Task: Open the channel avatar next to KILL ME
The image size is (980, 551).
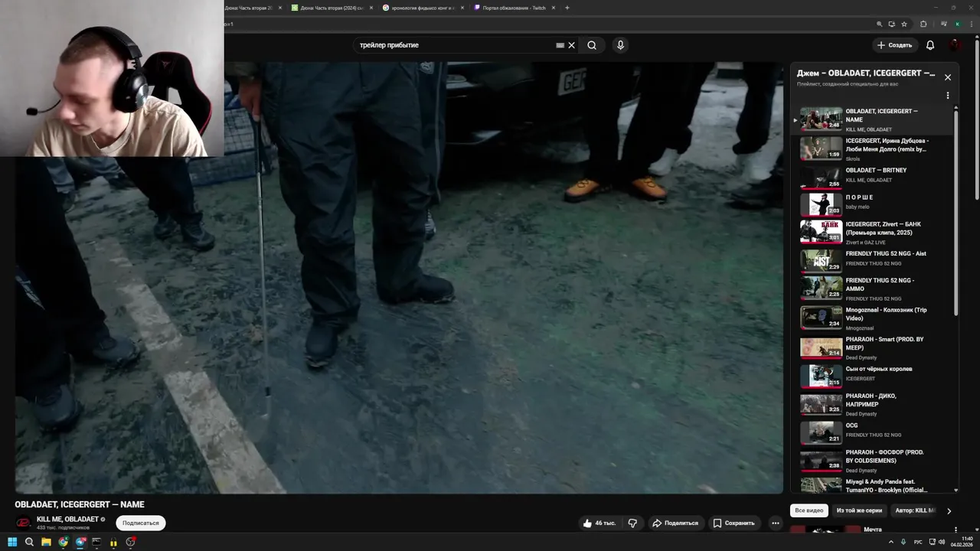Action: [24, 523]
